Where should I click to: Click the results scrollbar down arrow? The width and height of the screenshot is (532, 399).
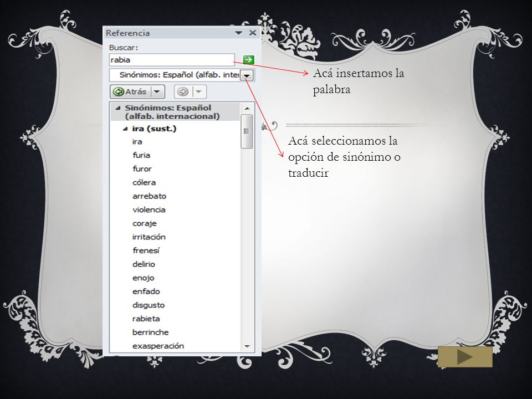[x=247, y=346]
